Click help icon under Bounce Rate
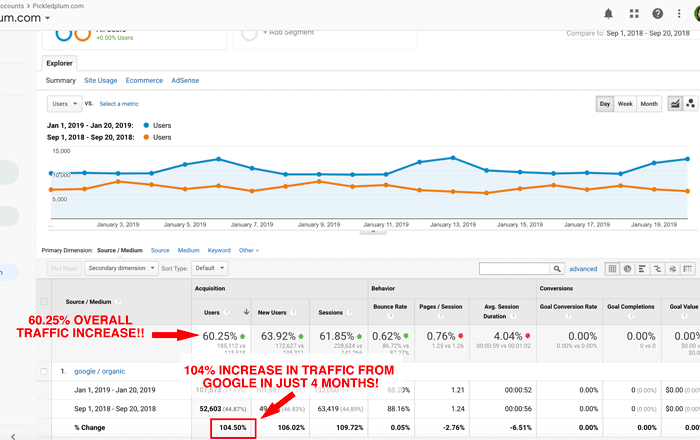 pyautogui.click(x=390, y=316)
